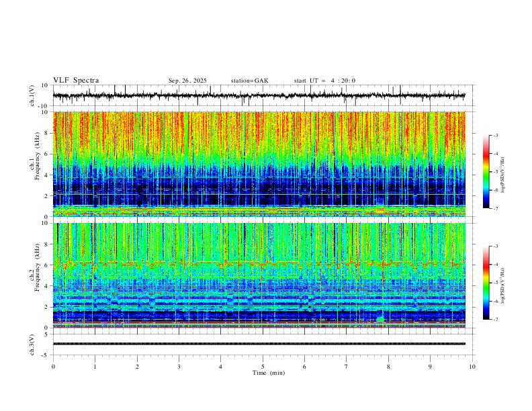Click the time axis tick label "10"
The image size is (532, 411).
472,367
